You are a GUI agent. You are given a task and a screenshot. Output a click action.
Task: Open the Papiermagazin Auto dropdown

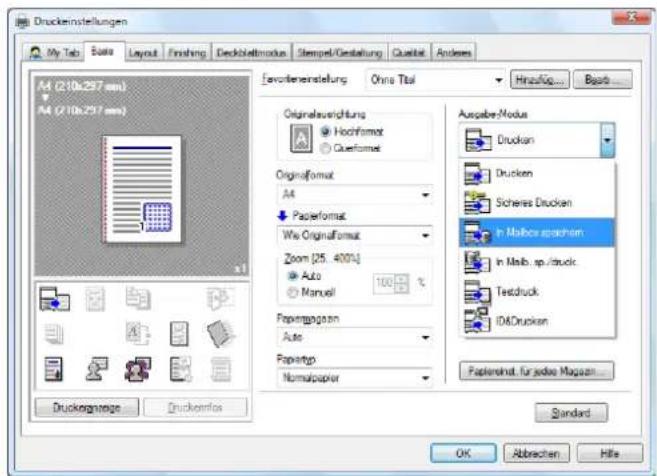coord(355,337)
